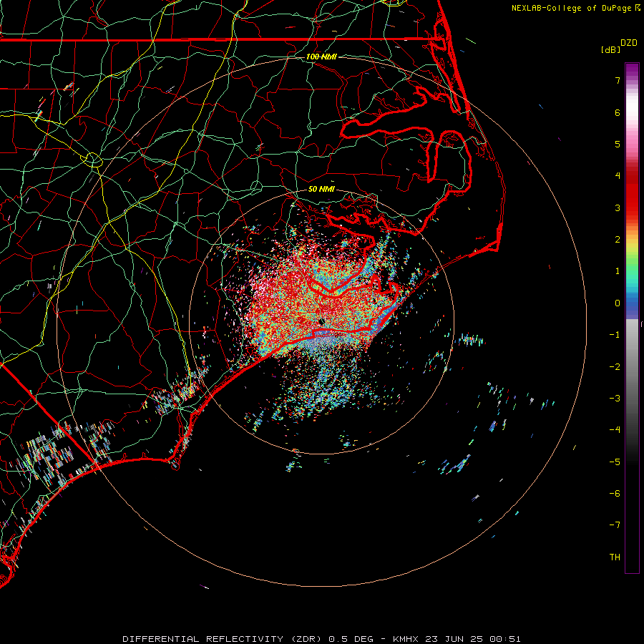Pick the purple band atop the color scale
644x644 pixels.
point(632,70)
